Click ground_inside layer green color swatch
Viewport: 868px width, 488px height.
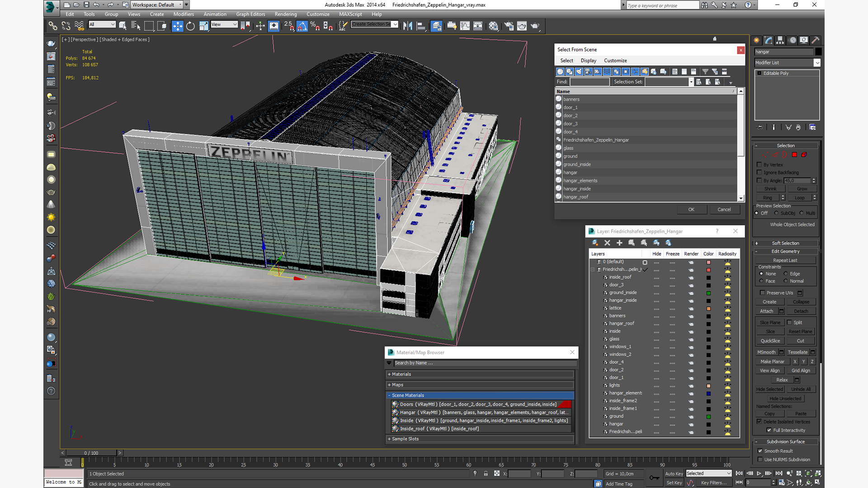click(708, 293)
